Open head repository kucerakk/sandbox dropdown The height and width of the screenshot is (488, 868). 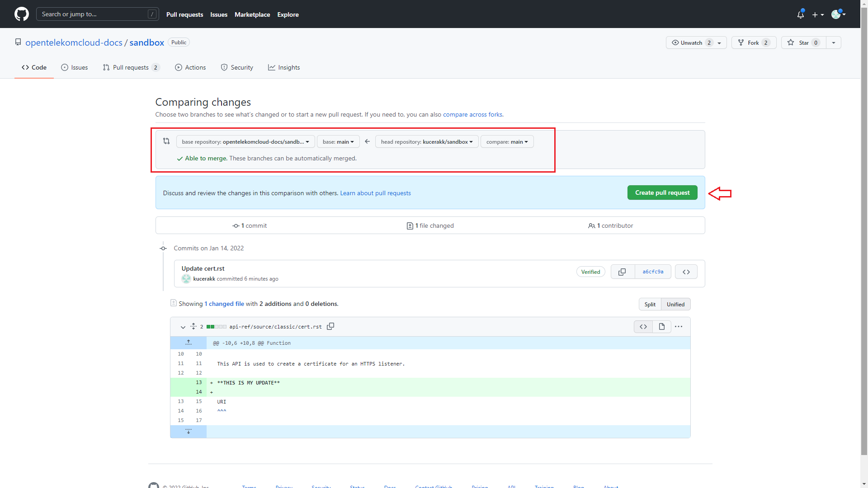coord(427,141)
